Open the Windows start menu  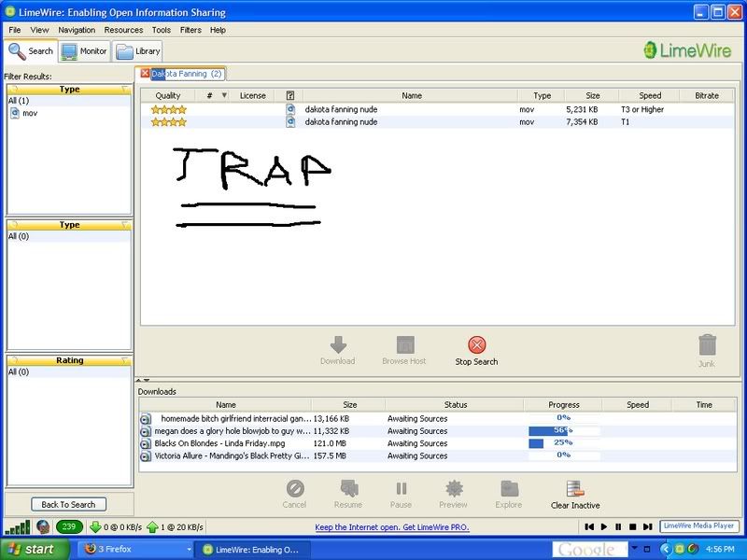35,550
